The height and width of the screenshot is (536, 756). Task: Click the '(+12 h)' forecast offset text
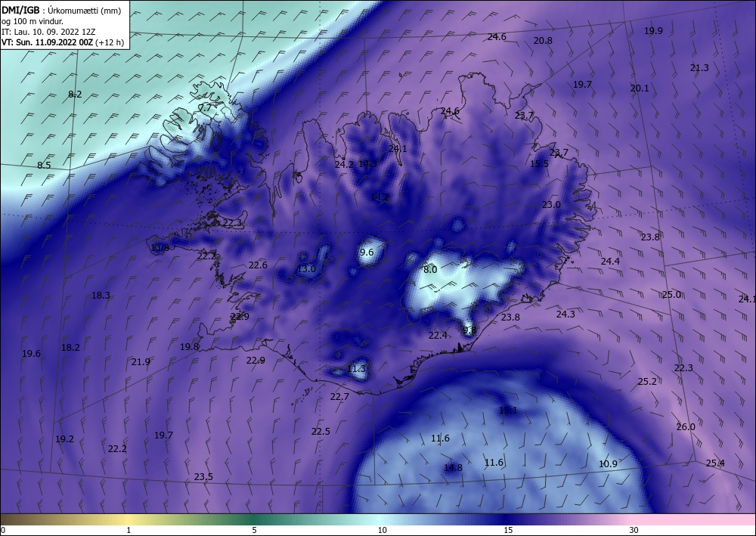pos(110,42)
